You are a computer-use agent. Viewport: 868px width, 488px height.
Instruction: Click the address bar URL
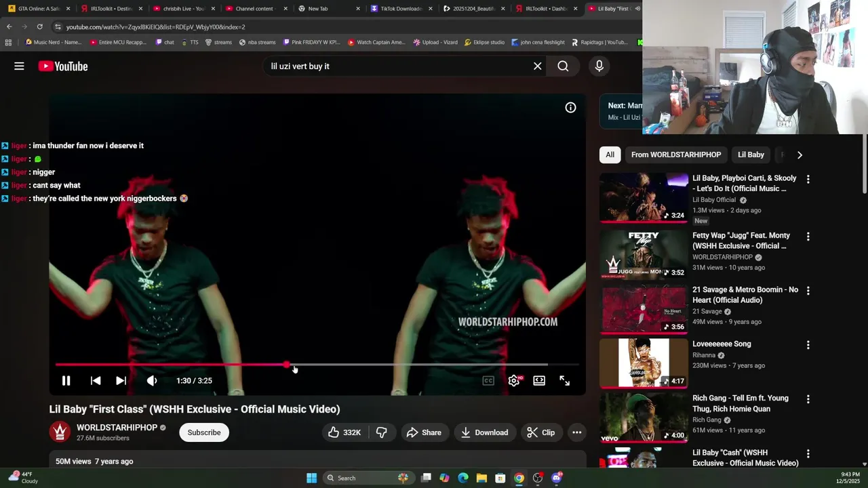[155, 27]
